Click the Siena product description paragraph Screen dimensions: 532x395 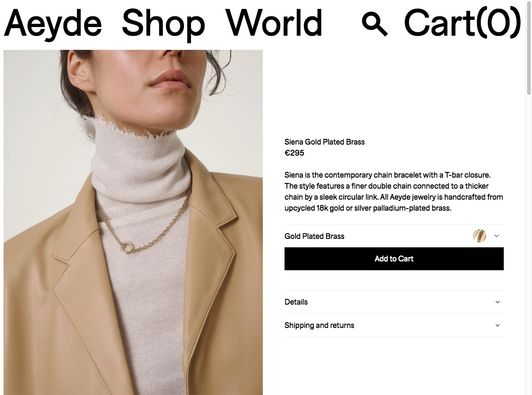click(394, 192)
